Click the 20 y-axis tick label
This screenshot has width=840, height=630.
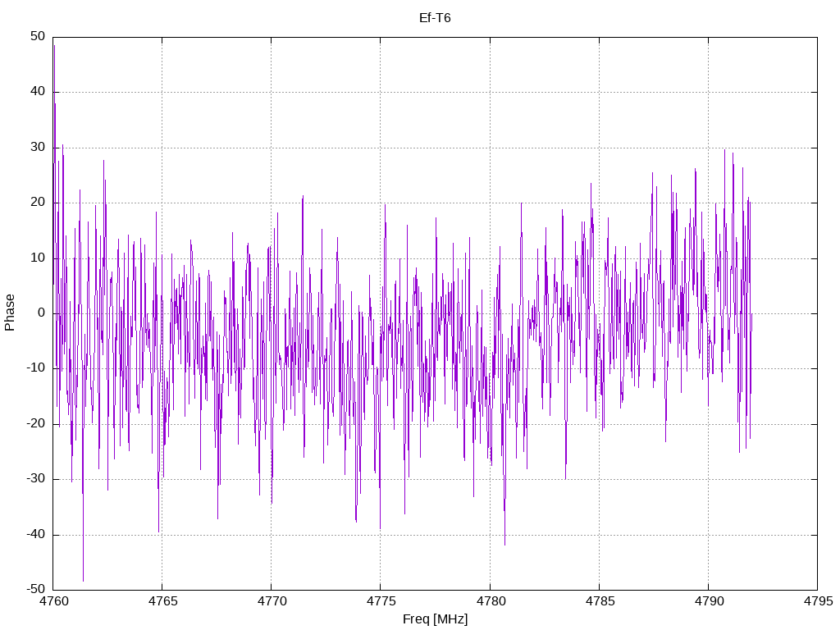[x=38, y=203]
